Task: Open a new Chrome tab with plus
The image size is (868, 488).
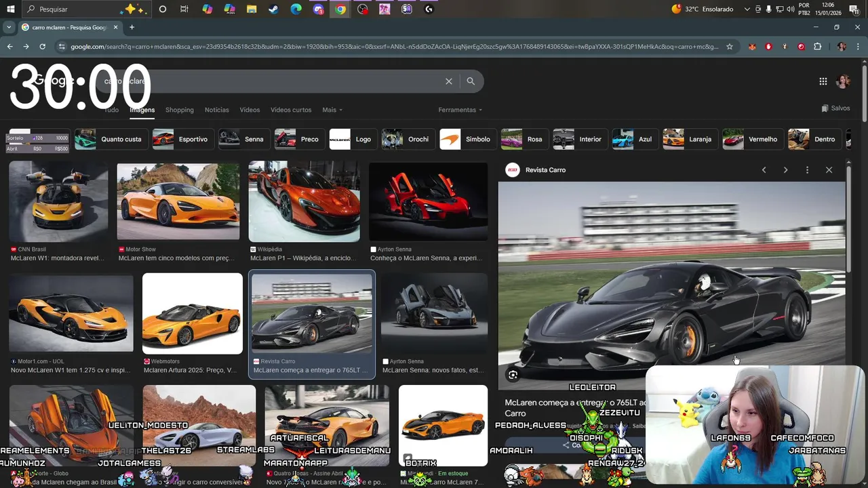Action: pos(132,27)
